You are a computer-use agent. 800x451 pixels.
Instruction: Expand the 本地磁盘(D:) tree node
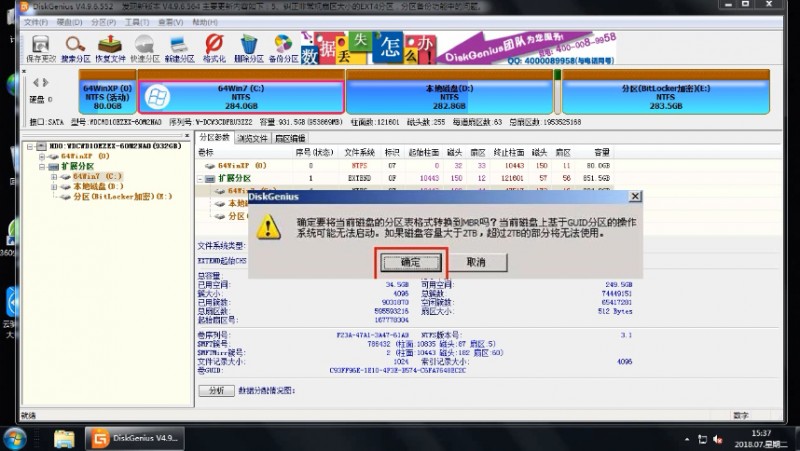click(x=54, y=187)
